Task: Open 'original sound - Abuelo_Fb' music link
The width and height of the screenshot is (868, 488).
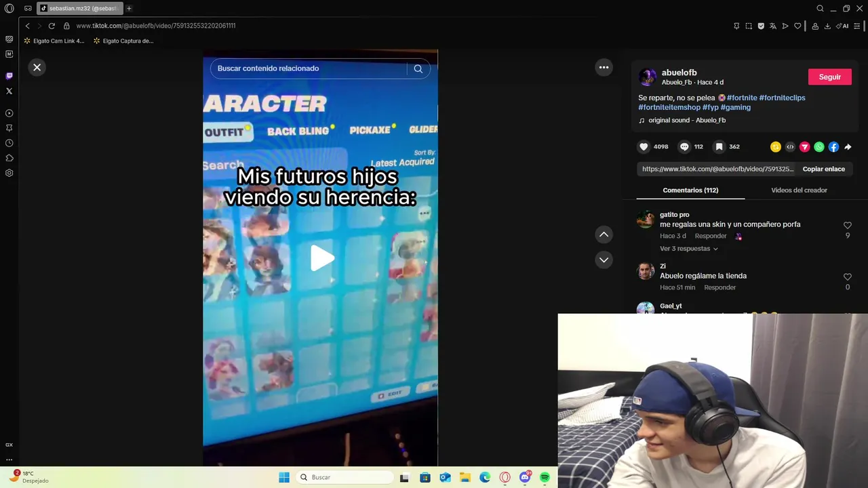Action: [687, 120]
